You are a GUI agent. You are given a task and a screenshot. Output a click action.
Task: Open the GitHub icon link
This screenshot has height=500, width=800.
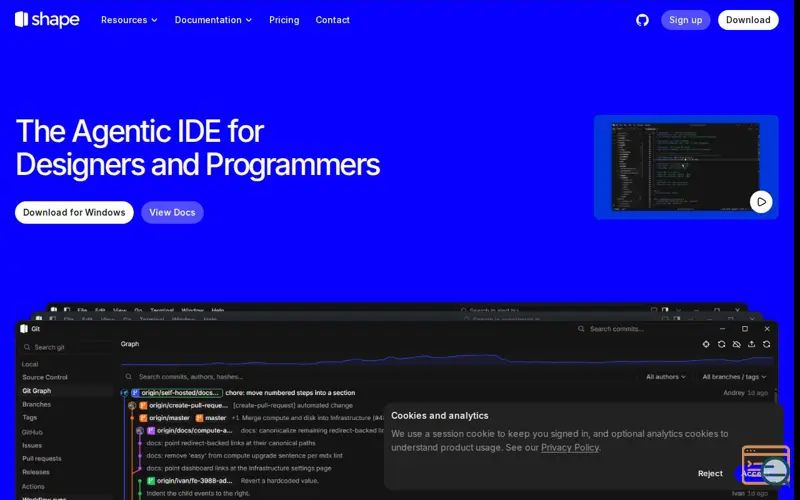(642, 20)
